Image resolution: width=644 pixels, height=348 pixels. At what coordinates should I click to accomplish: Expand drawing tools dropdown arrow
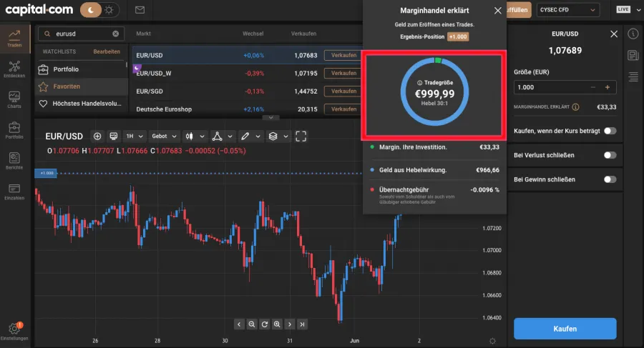[258, 136]
